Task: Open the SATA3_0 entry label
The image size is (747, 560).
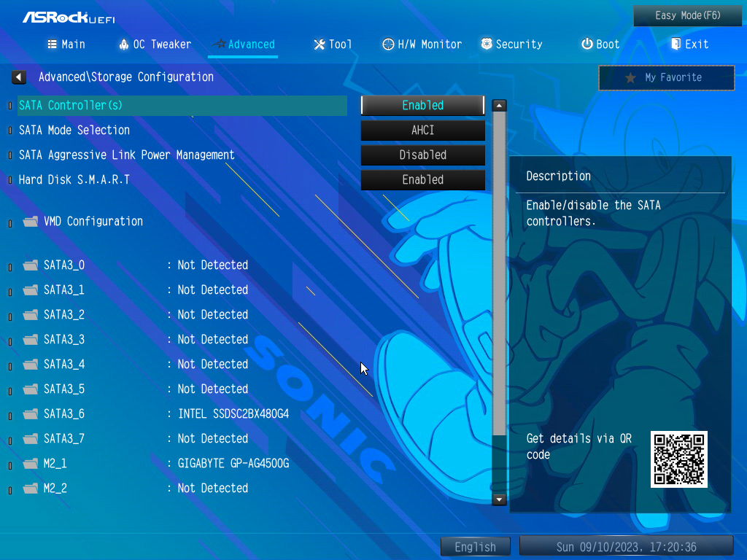Action: [64, 265]
